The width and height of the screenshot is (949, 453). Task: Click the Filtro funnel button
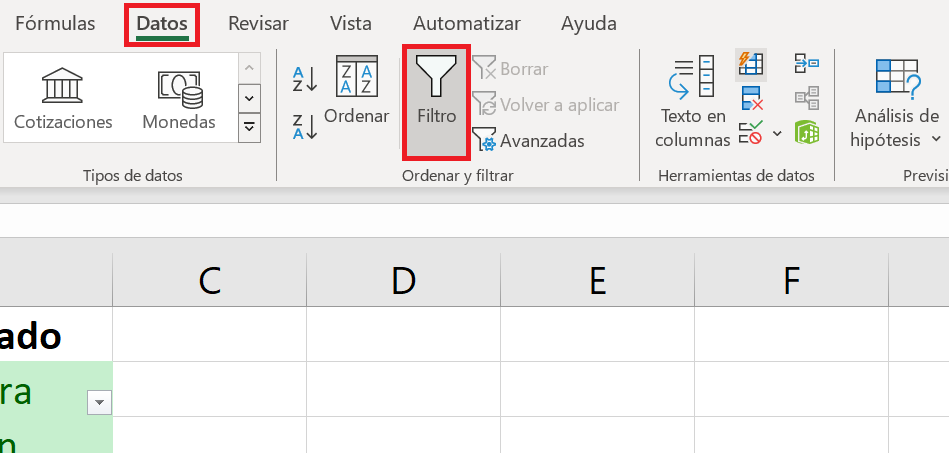pyautogui.click(x=436, y=100)
